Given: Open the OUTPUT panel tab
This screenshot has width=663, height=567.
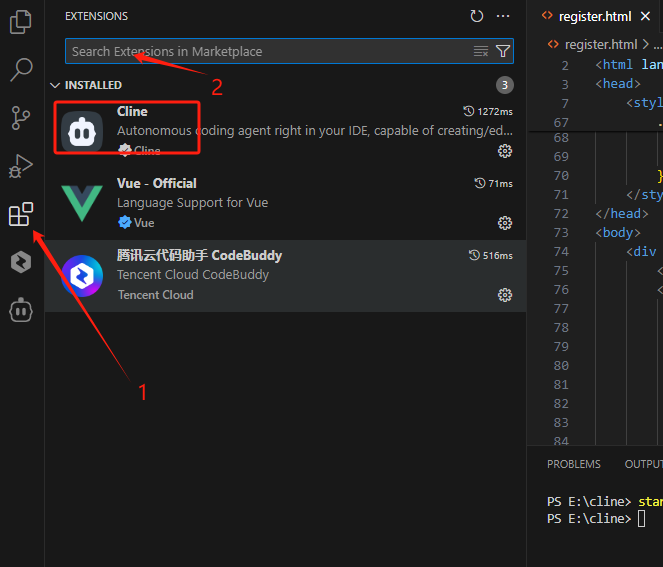Looking at the screenshot, I should coord(644,464).
